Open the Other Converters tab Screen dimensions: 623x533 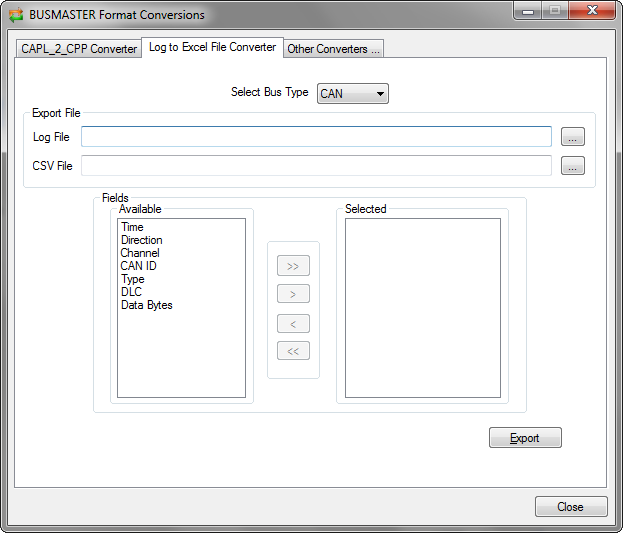[333, 49]
